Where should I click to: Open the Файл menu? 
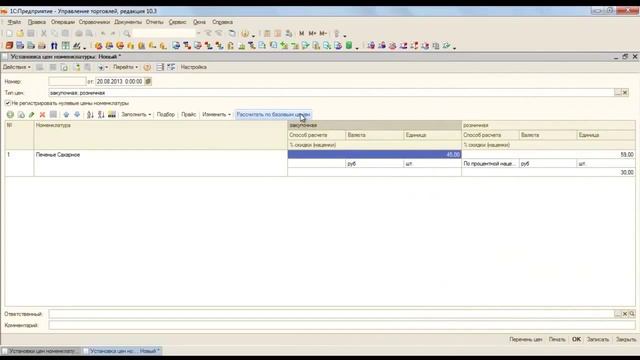click(14, 22)
